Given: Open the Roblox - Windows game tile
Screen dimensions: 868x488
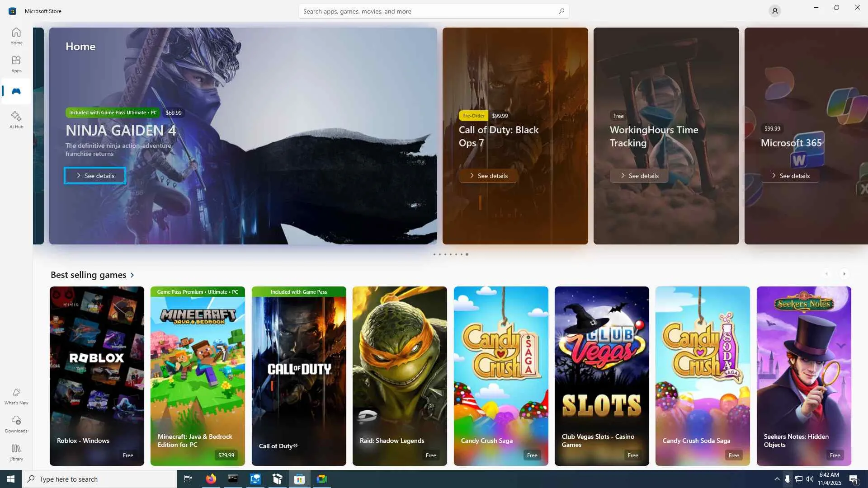Looking at the screenshot, I should click(97, 375).
